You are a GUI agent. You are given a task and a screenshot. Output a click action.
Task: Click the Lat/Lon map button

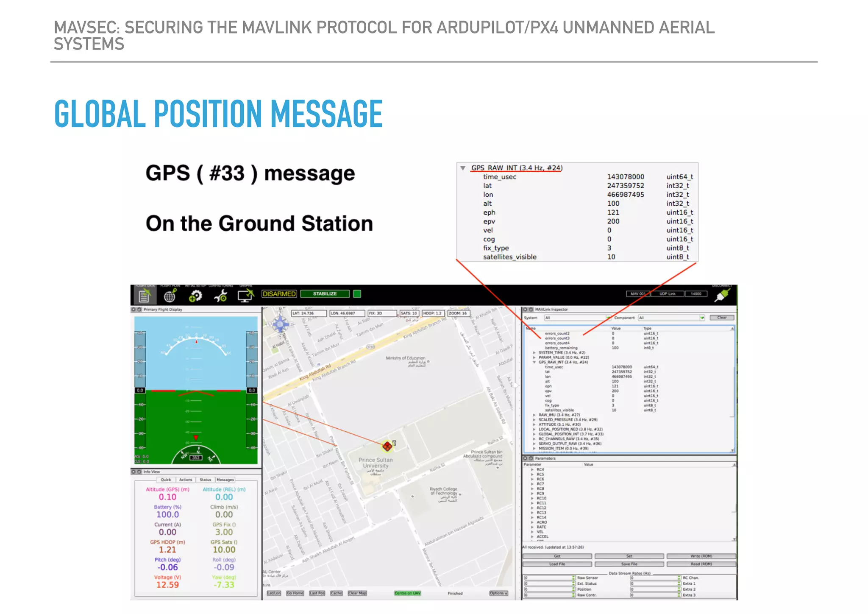(274, 593)
